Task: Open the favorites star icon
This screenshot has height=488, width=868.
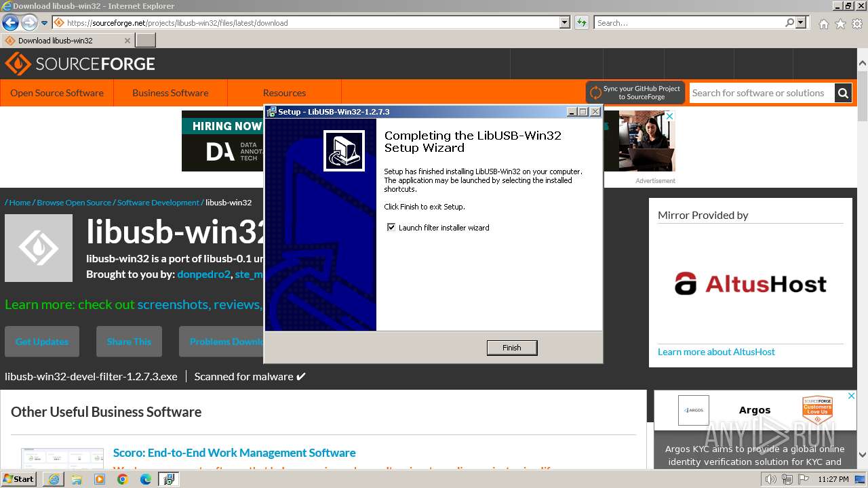Action: pyautogui.click(x=840, y=24)
